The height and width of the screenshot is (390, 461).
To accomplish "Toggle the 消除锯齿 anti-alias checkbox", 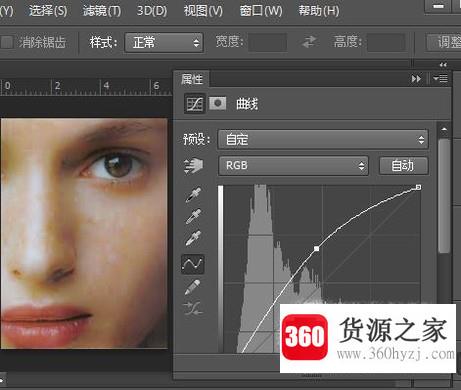I will (x=7, y=42).
